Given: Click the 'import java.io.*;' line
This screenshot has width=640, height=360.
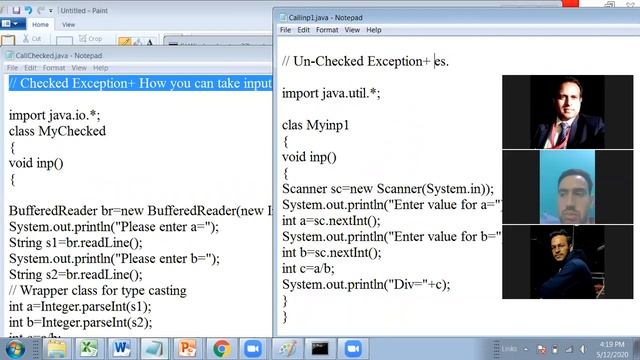Looking at the screenshot, I should tap(54, 115).
